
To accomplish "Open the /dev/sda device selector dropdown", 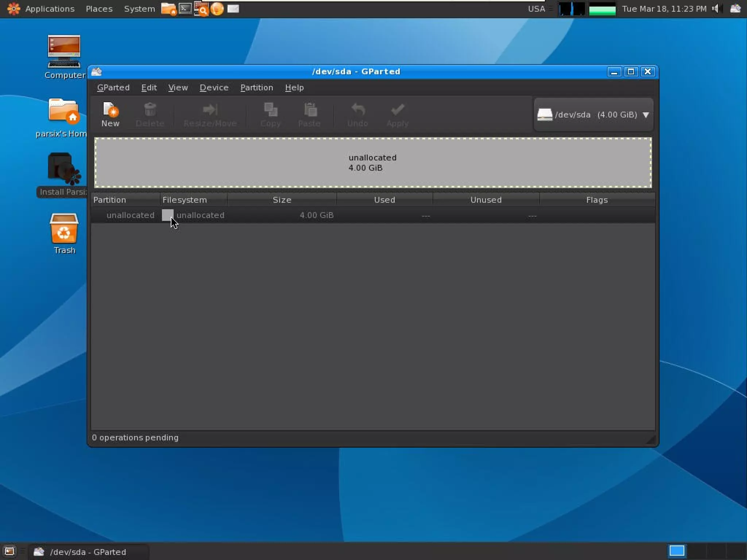I will (x=593, y=115).
